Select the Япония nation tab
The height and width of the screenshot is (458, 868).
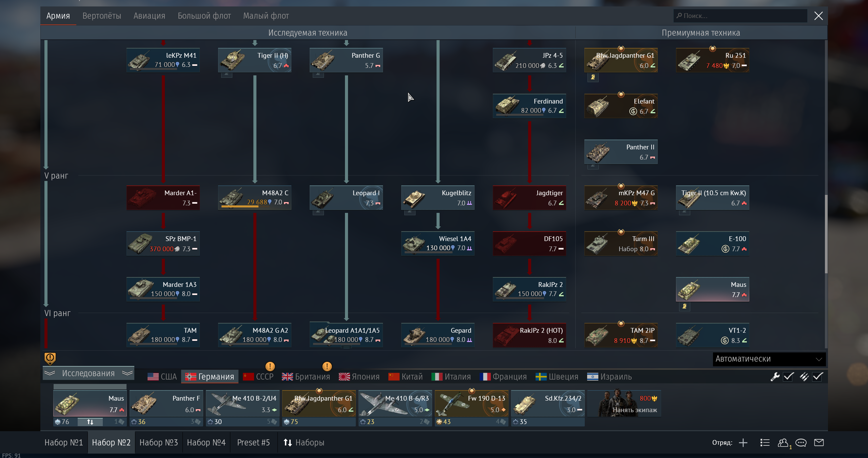tap(359, 377)
